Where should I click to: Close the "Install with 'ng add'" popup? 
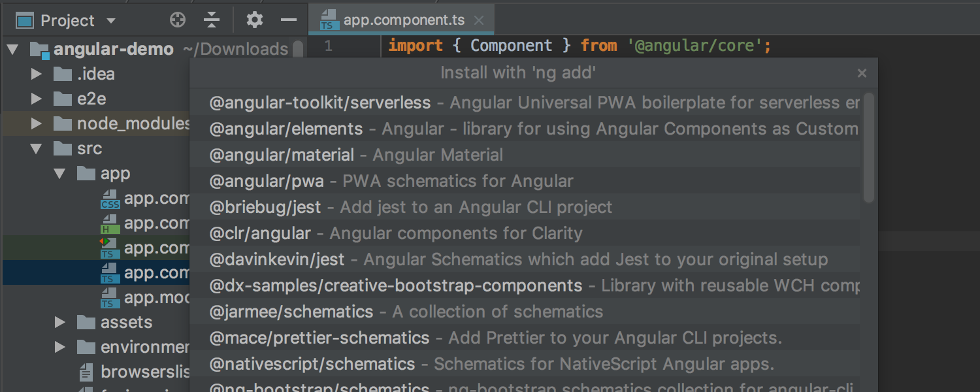862,73
